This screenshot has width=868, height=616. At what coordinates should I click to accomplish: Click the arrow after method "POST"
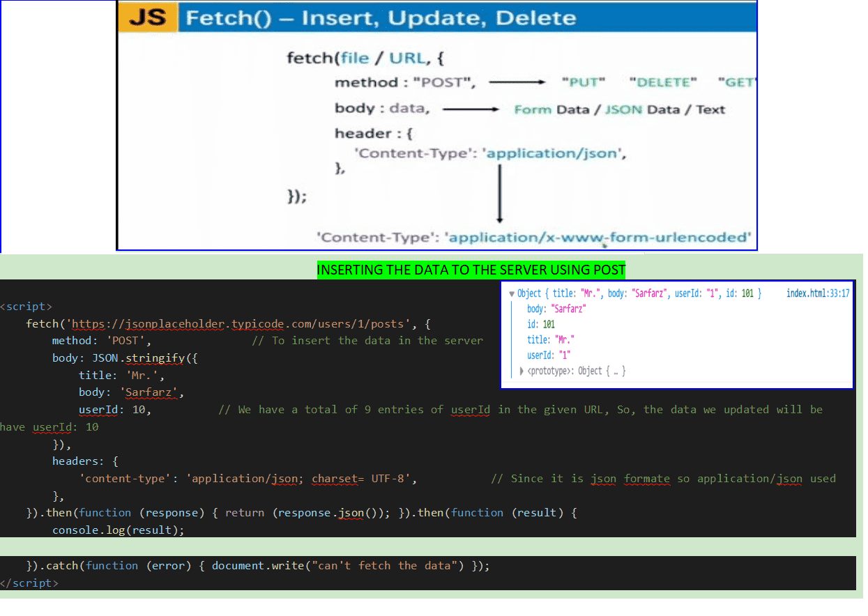pos(516,82)
